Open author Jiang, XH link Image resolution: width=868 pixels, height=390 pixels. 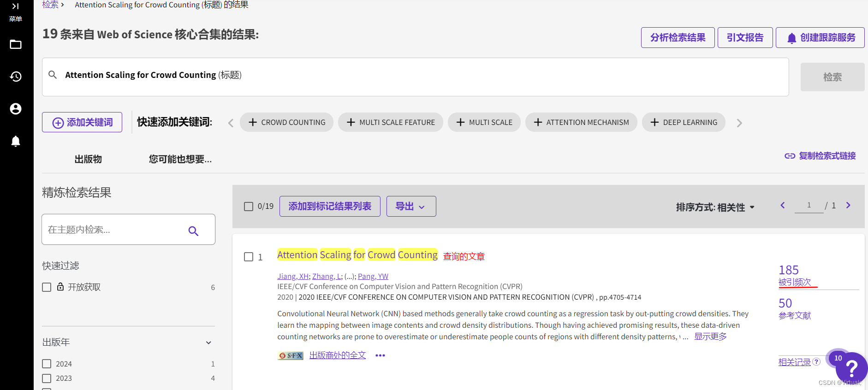point(293,276)
